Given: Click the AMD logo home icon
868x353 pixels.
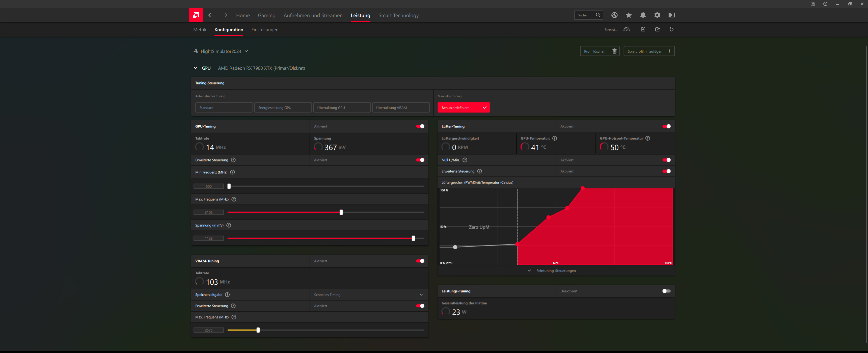Looking at the screenshot, I should point(196,15).
